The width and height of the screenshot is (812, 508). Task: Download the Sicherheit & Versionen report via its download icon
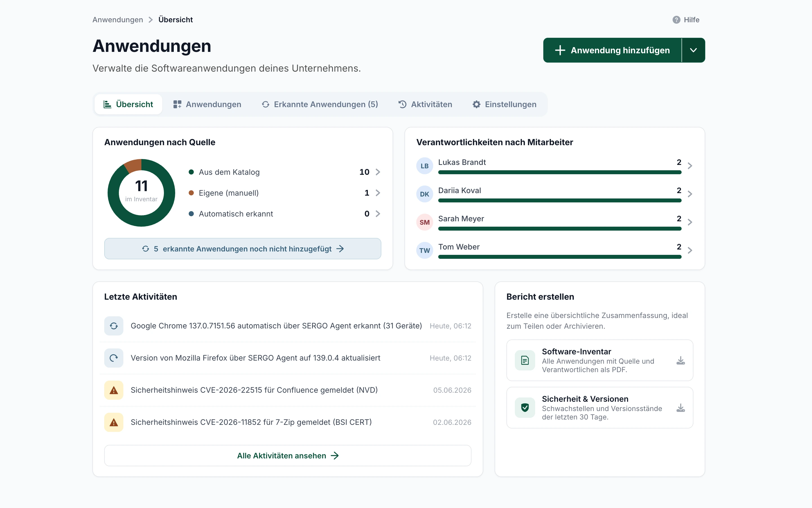tap(680, 408)
